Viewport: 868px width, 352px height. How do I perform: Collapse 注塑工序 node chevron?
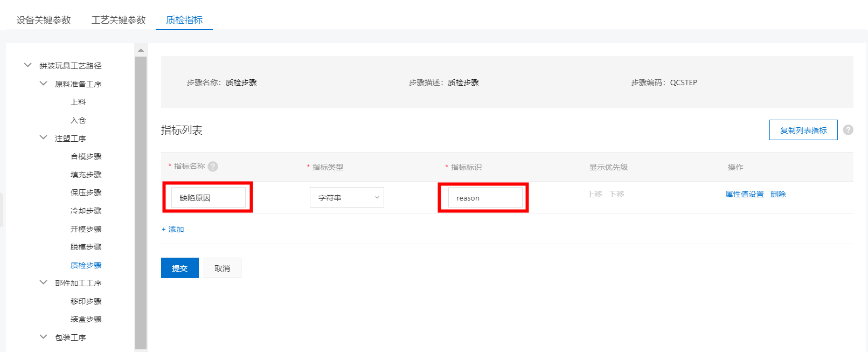44,138
